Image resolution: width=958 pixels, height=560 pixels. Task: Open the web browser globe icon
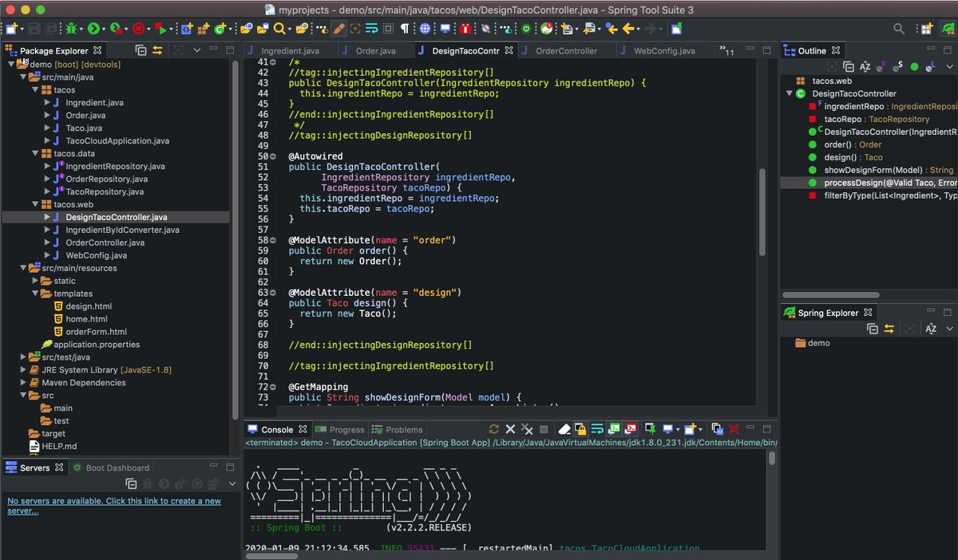pyautogui.click(x=425, y=29)
